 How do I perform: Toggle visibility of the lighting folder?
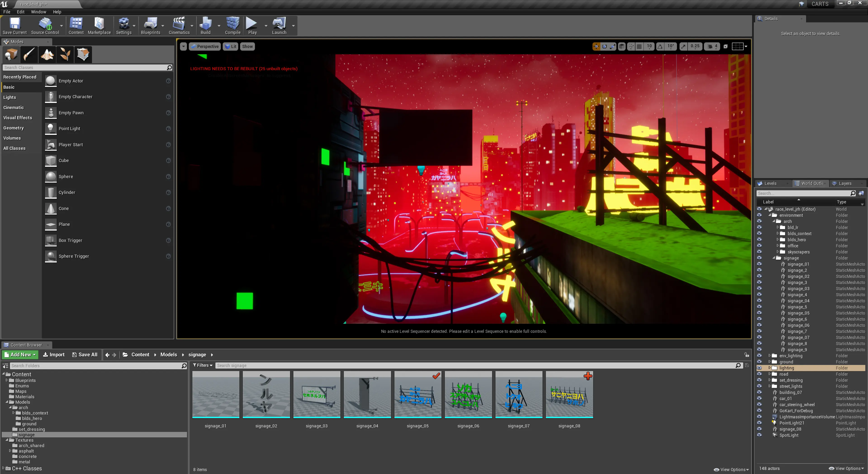(759, 368)
